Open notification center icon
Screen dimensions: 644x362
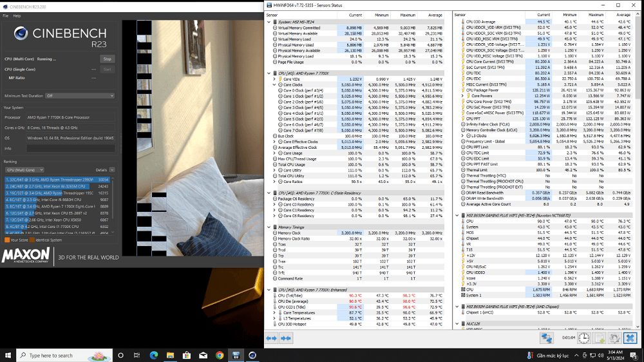coord(634,356)
